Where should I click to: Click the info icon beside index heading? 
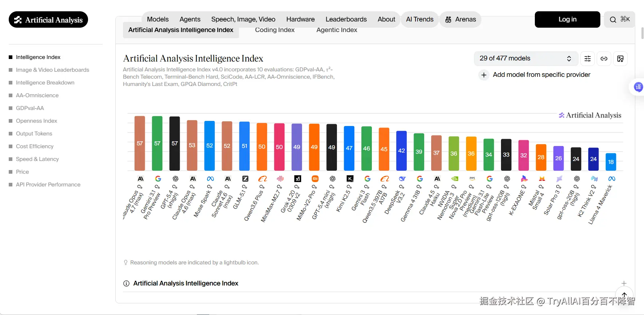(126, 283)
